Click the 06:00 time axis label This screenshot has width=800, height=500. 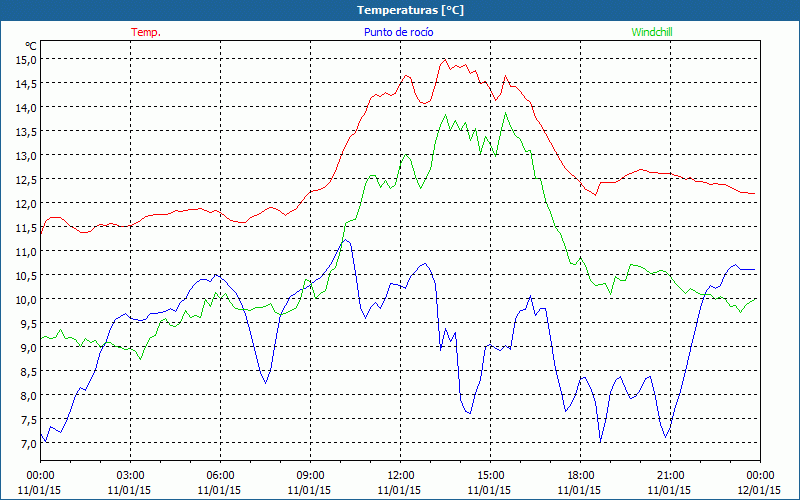coord(220,476)
